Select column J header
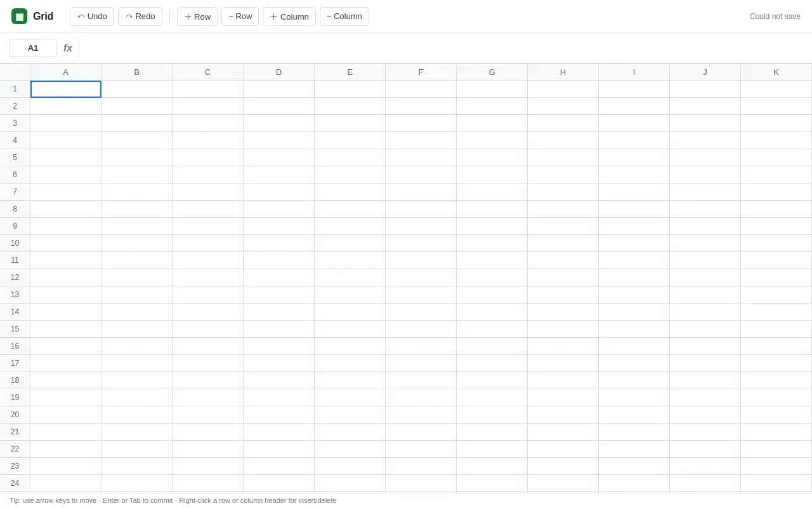 point(705,72)
